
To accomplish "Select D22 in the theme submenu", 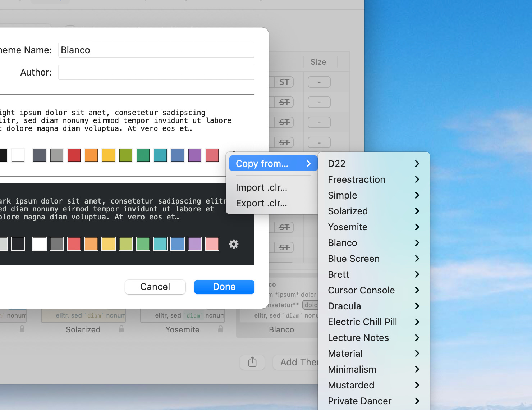I will tap(374, 164).
